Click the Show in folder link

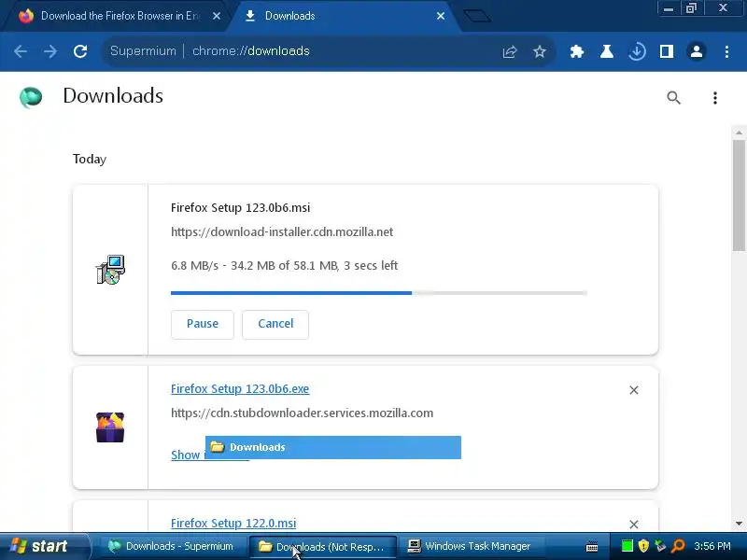tap(188, 455)
